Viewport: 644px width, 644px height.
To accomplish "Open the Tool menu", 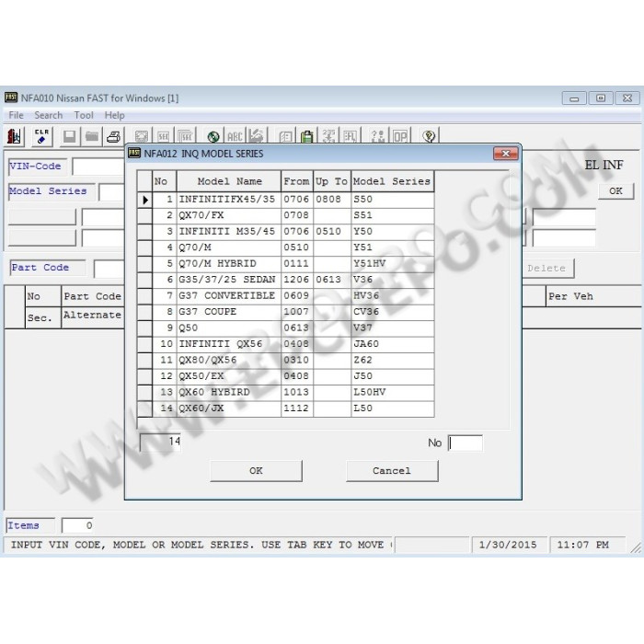I will tap(84, 115).
